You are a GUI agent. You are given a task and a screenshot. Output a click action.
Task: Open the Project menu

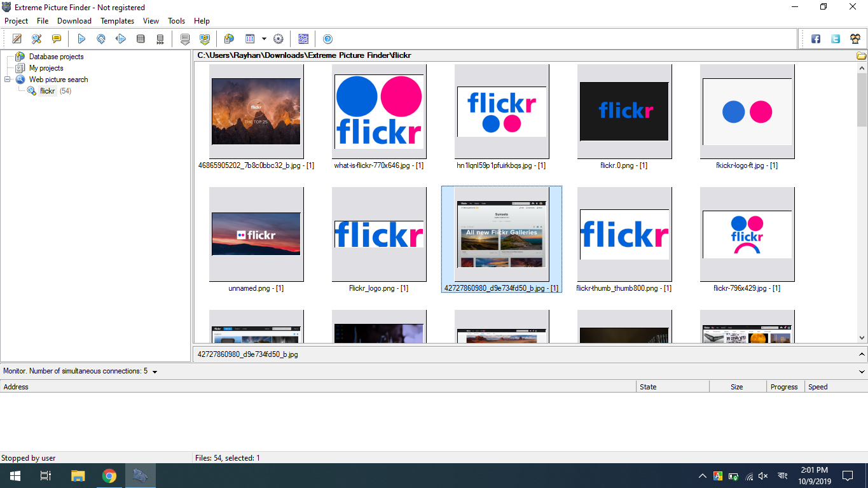pyautogui.click(x=17, y=21)
